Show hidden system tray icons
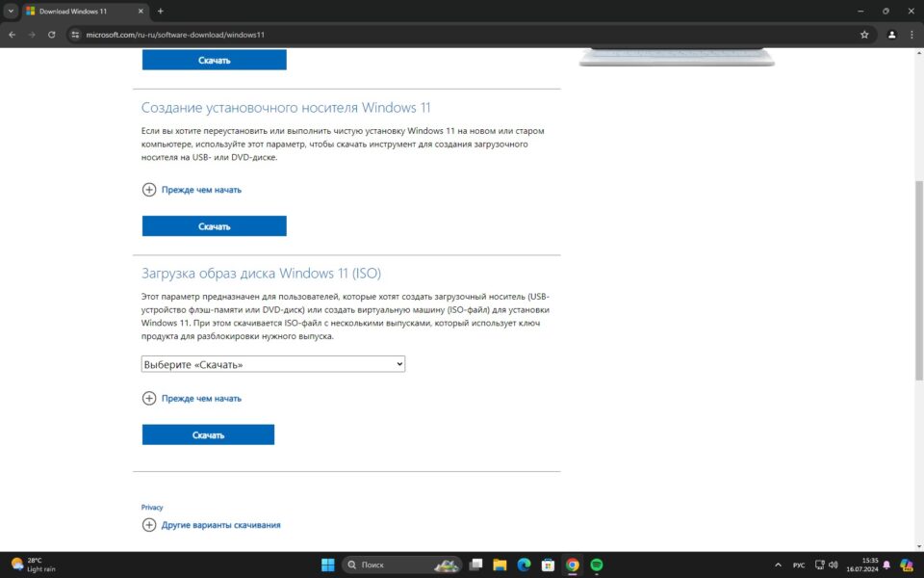Screen dimensions: 924x578 (x=778, y=565)
